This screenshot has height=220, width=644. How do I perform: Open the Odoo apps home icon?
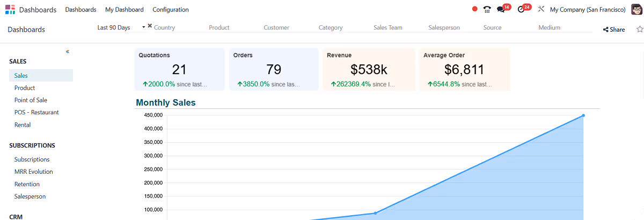tap(10, 9)
